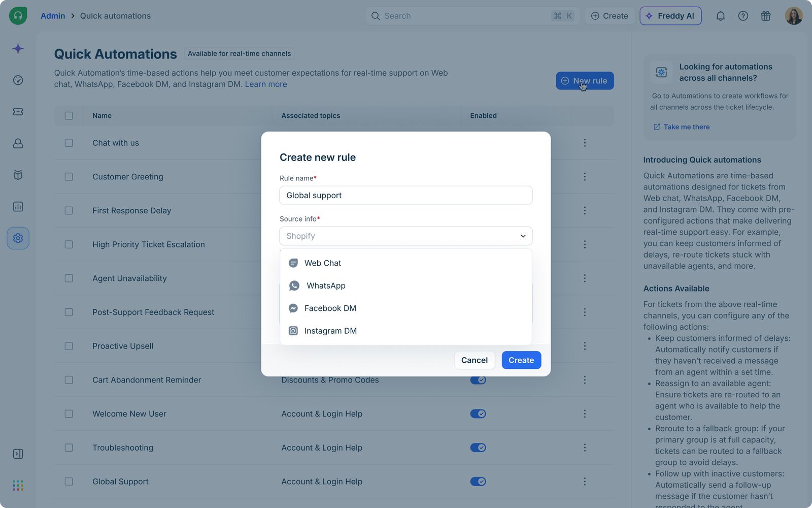Screen dimensions: 812x508
Task: Click the Freddy AI button
Action: point(670,16)
